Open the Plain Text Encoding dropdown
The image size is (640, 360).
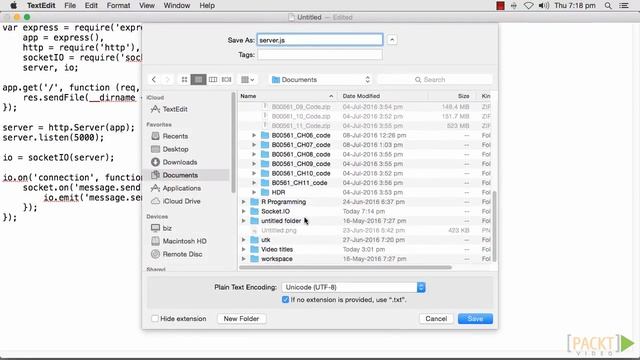(x=353, y=287)
